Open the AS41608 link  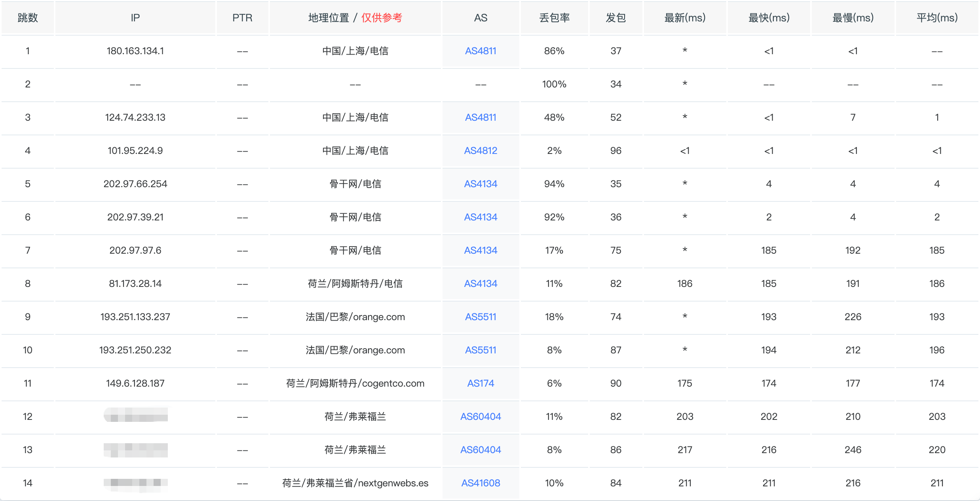481,483
